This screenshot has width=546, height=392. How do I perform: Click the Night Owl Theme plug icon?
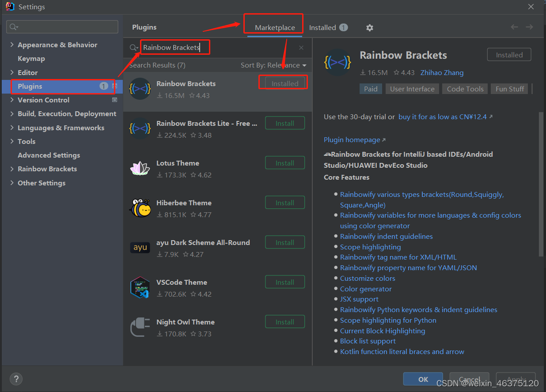coord(140,327)
